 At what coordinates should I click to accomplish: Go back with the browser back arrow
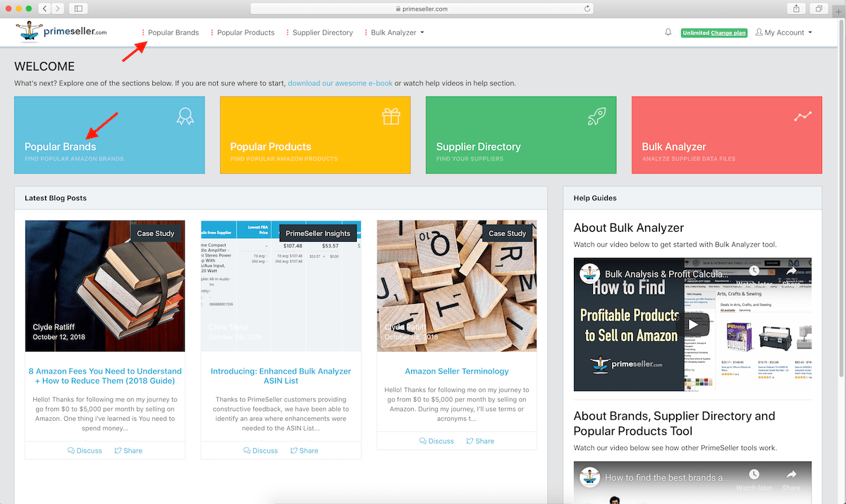44,8
